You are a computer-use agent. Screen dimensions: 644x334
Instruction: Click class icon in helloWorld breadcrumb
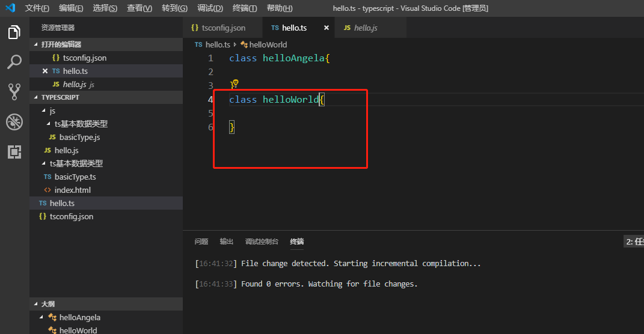(x=244, y=44)
